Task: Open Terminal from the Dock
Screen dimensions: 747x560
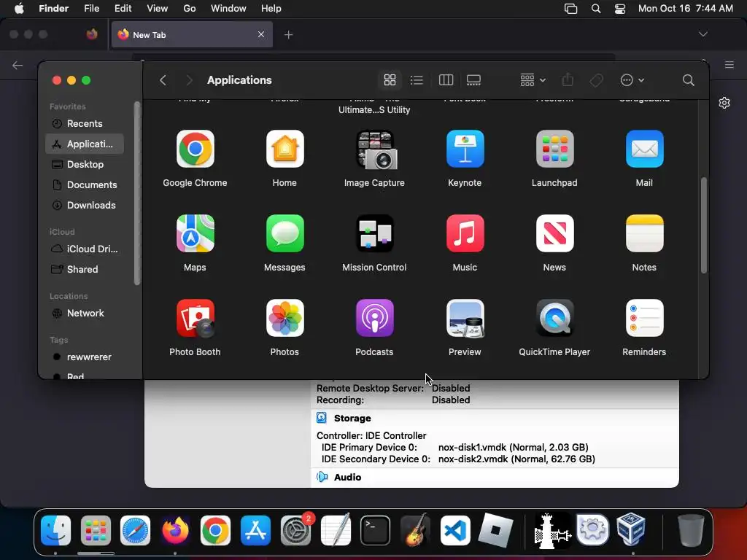Action: pyautogui.click(x=376, y=530)
